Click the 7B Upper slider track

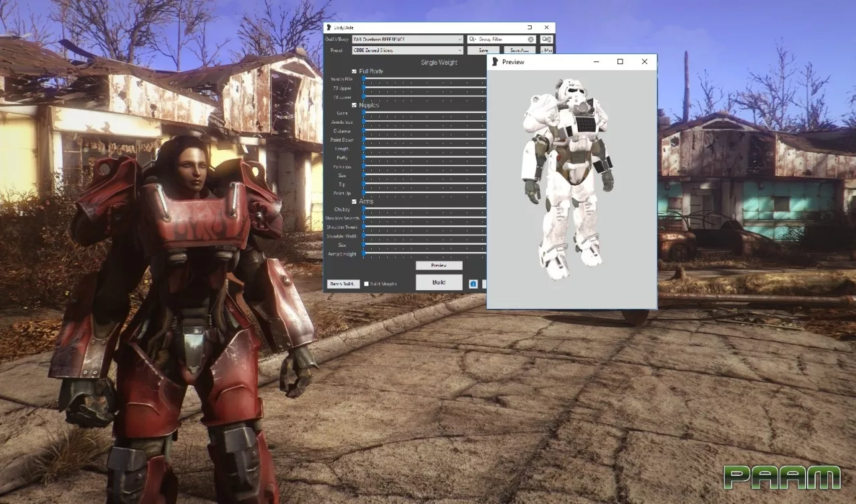click(425, 88)
